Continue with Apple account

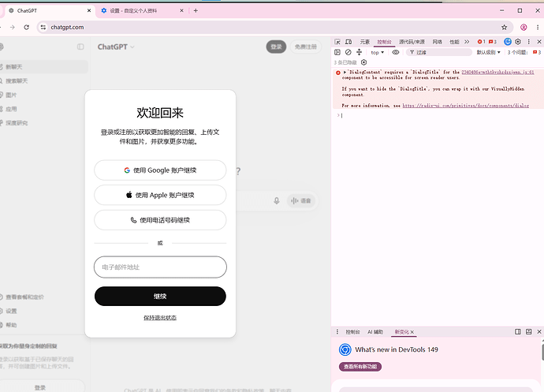[160, 195]
